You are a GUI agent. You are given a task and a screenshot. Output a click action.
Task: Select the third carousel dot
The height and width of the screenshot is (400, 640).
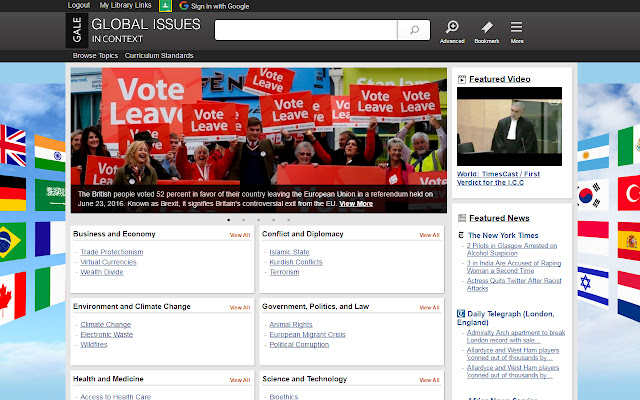point(259,220)
